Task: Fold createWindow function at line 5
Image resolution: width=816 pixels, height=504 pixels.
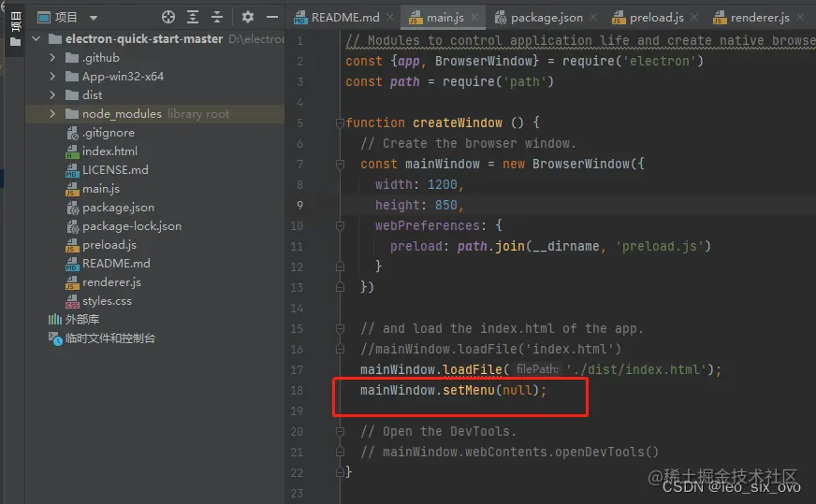Action: click(x=340, y=122)
